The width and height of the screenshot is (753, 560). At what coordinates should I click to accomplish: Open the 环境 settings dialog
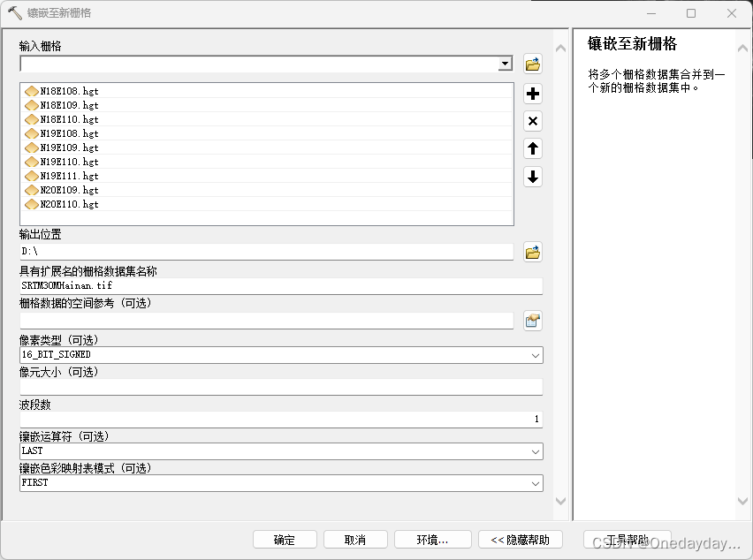click(x=430, y=539)
